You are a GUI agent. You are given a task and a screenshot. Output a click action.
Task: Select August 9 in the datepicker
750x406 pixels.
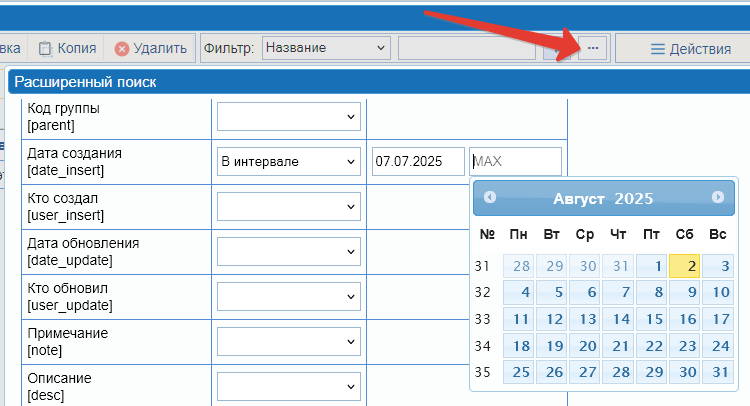tap(684, 292)
